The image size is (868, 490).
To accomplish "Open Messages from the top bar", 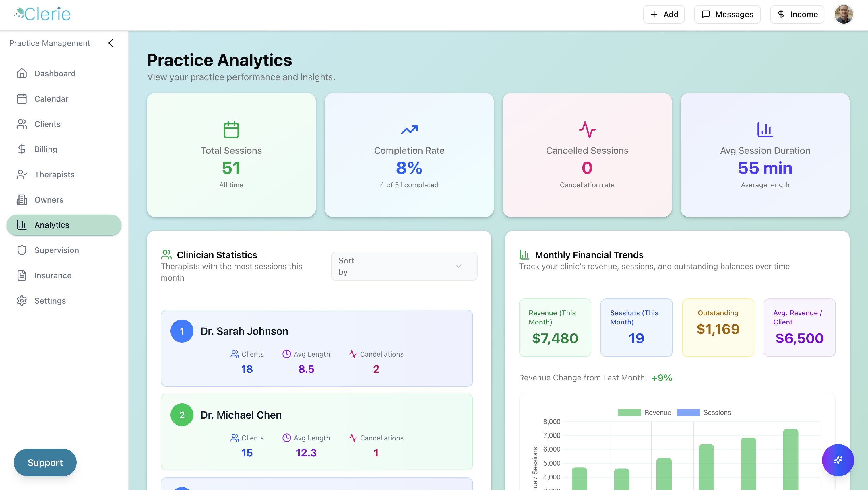I will [727, 14].
